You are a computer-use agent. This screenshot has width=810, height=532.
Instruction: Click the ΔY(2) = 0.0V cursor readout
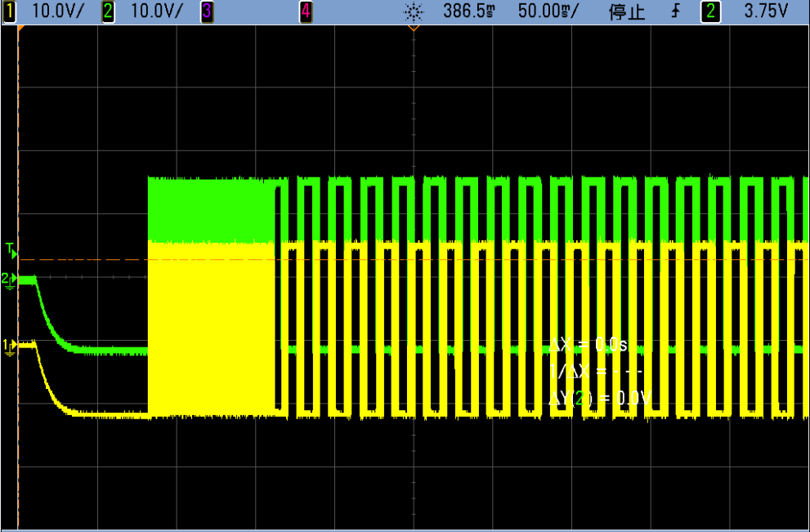tap(600, 399)
